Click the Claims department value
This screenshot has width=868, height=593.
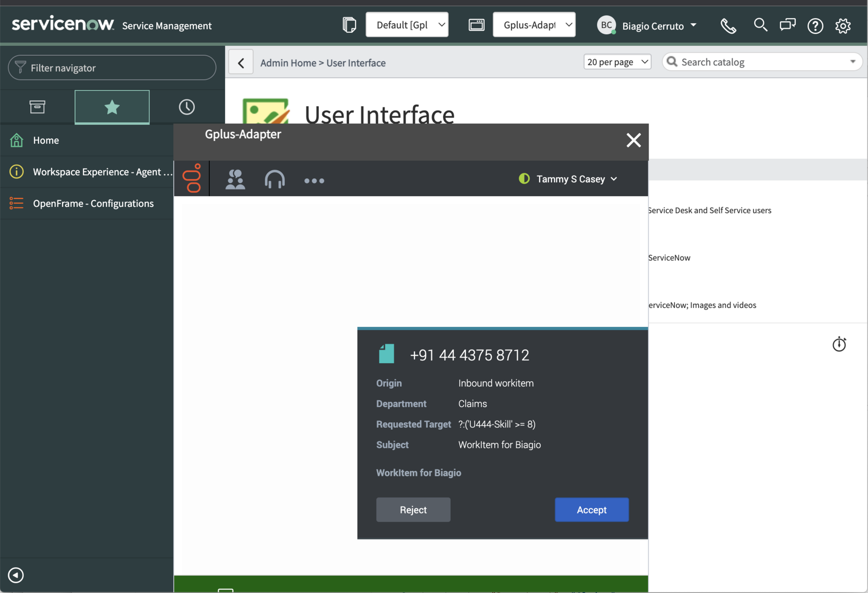point(473,404)
